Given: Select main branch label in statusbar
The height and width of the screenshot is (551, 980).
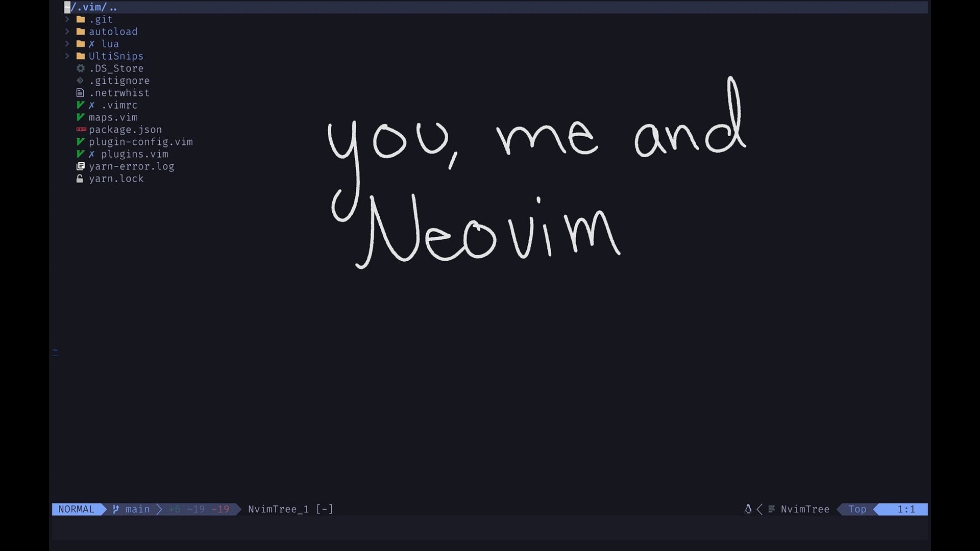Looking at the screenshot, I should [138, 509].
